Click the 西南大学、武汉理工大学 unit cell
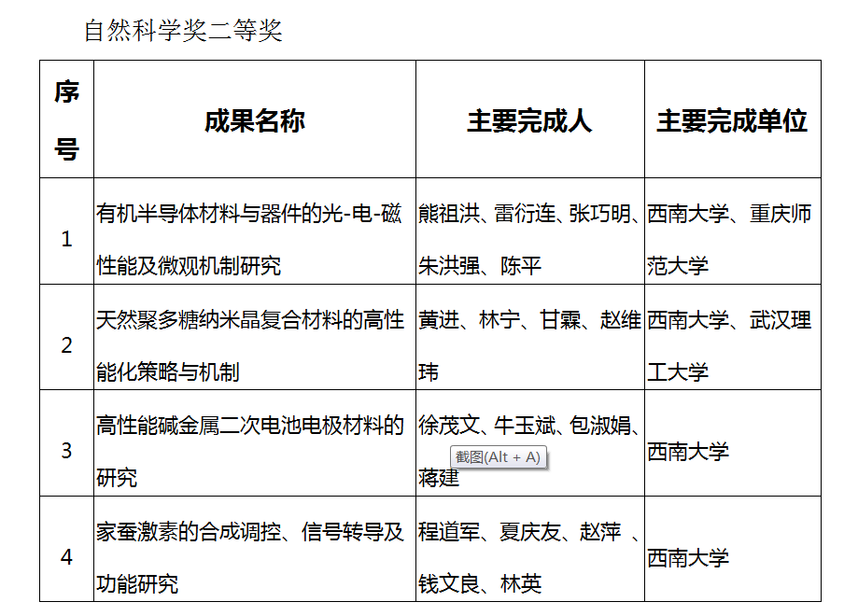 coord(730,345)
